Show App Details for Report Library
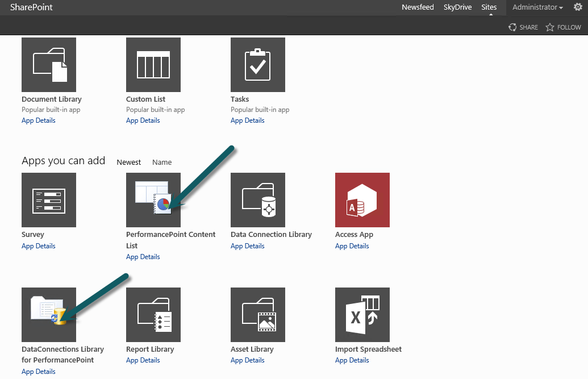 (143, 360)
